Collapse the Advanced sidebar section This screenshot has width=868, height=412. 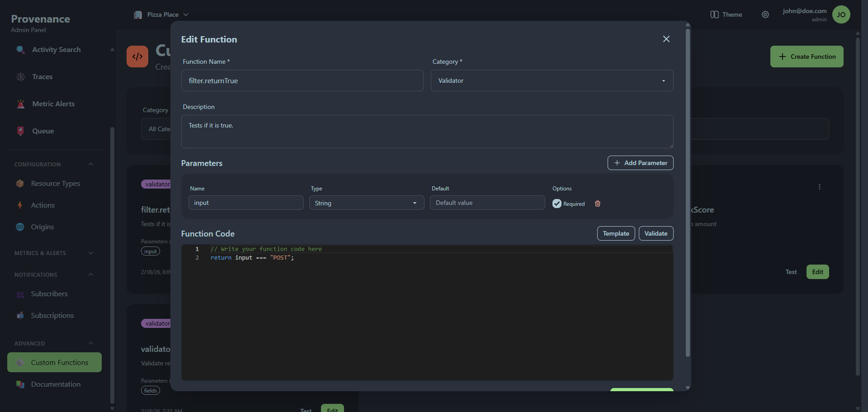click(x=90, y=343)
